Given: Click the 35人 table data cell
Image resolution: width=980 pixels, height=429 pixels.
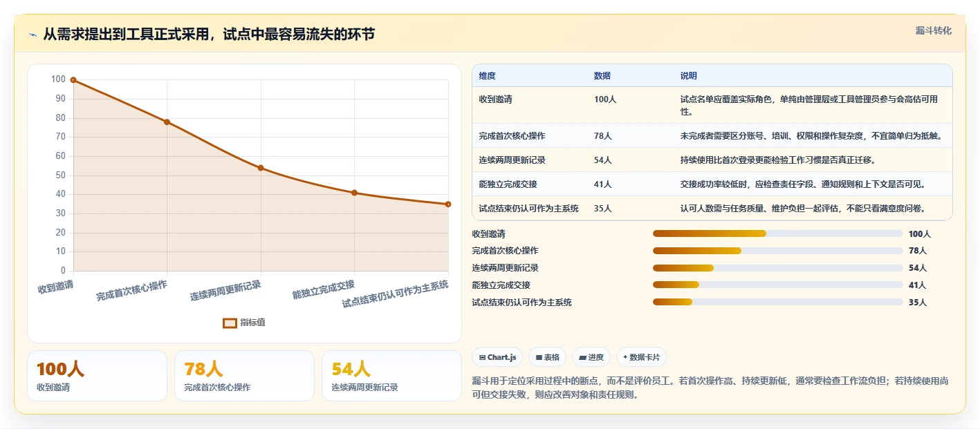Looking at the screenshot, I should point(603,209).
